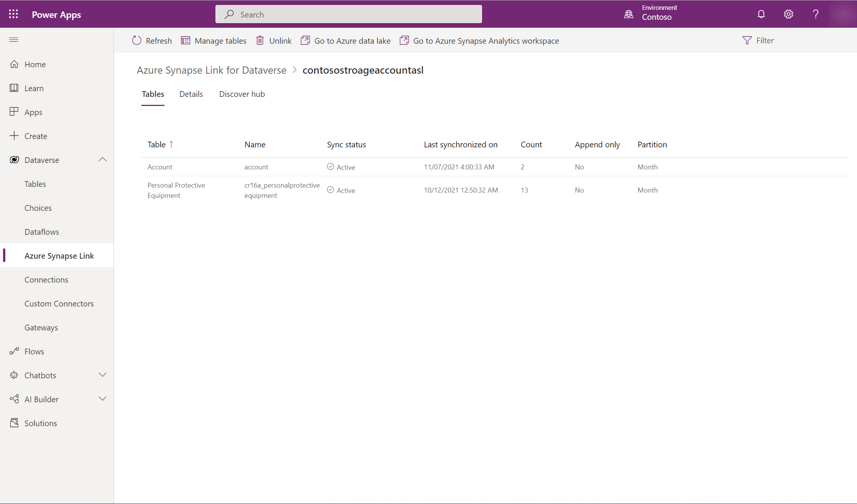This screenshot has height=504, width=857.
Task: Click the Account table row
Action: [x=159, y=167]
